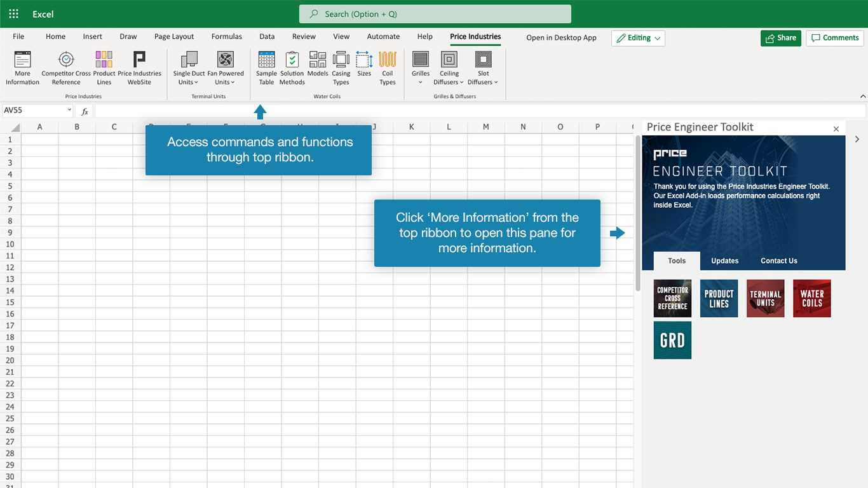Expand Single Duct Units dropdown
The width and height of the screenshot is (868, 488).
pos(189,68)
